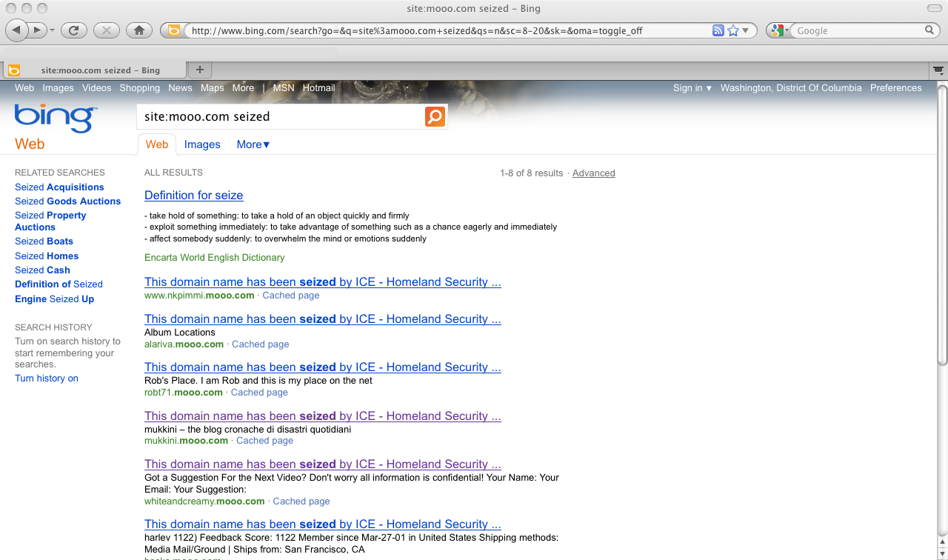Click the browser URL address field

[450, 30]
